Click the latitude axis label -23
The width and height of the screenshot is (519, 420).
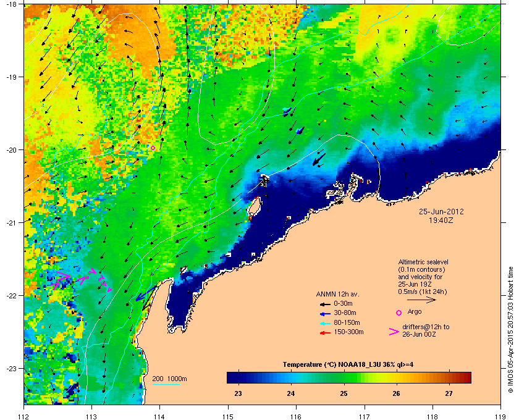11,368
